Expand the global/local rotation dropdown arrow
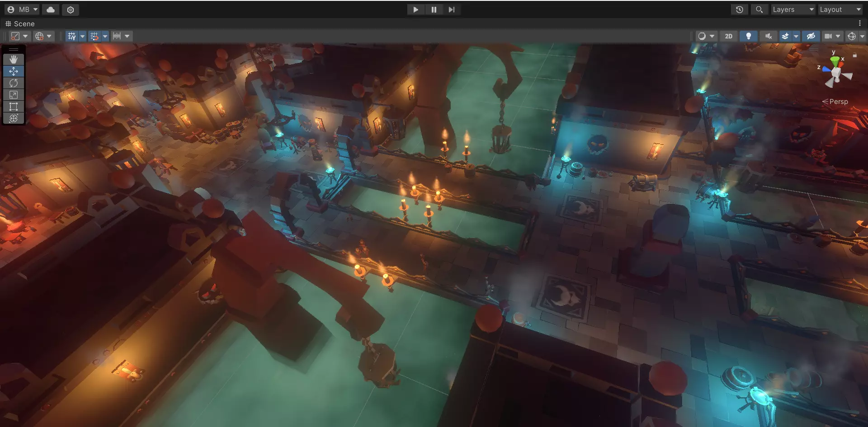Viewport: 868px width, 427px height. pos(49,36)
